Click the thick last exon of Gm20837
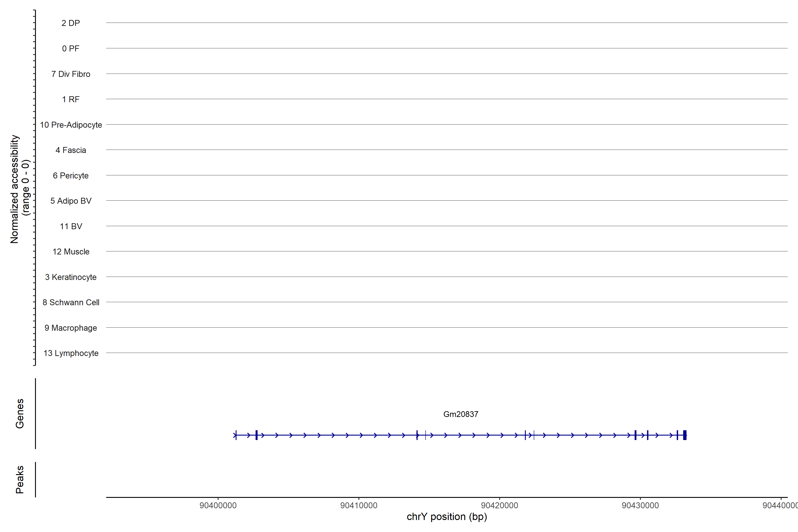 685,435
